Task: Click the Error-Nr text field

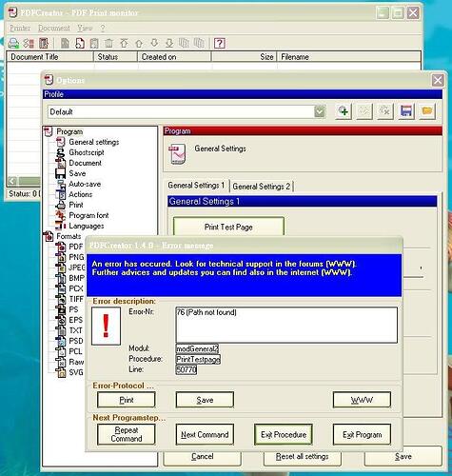Action: coord(286,325)
